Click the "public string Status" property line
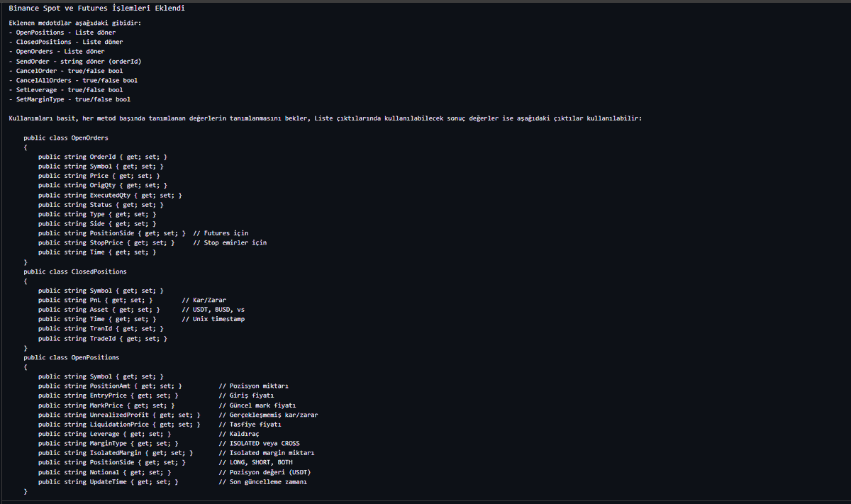This screenshot has width=851, height=504. pos(101,204)
